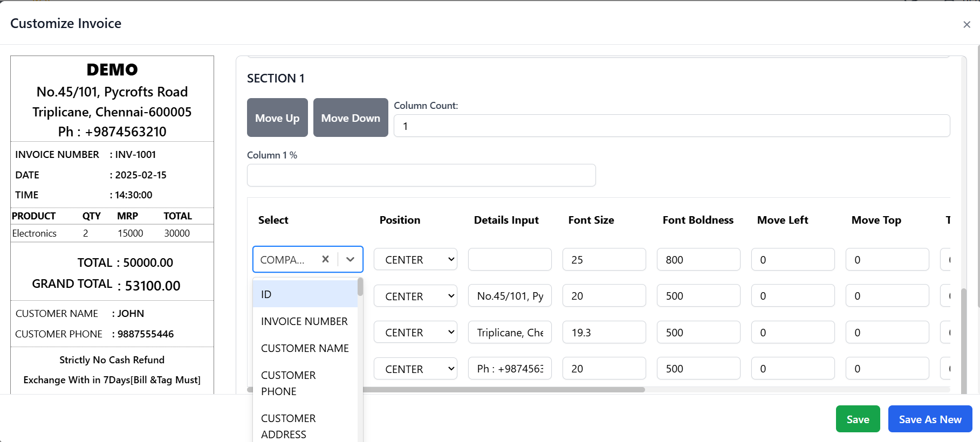This screenshot has width=980, height=442.
Task: Click the horizontal scrollbar under the table
Action: [503, 389]
